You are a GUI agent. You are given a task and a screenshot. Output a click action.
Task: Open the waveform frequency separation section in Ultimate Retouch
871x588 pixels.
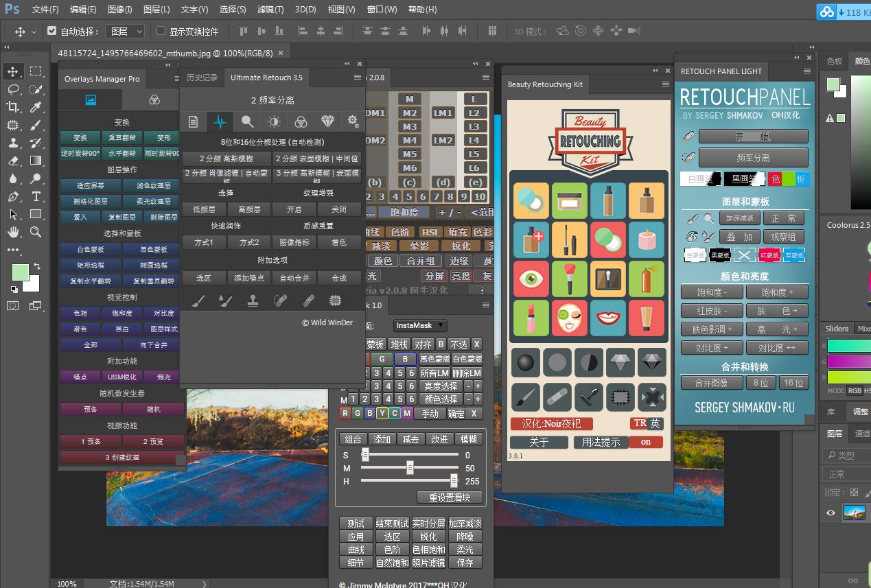coord(220,121)
